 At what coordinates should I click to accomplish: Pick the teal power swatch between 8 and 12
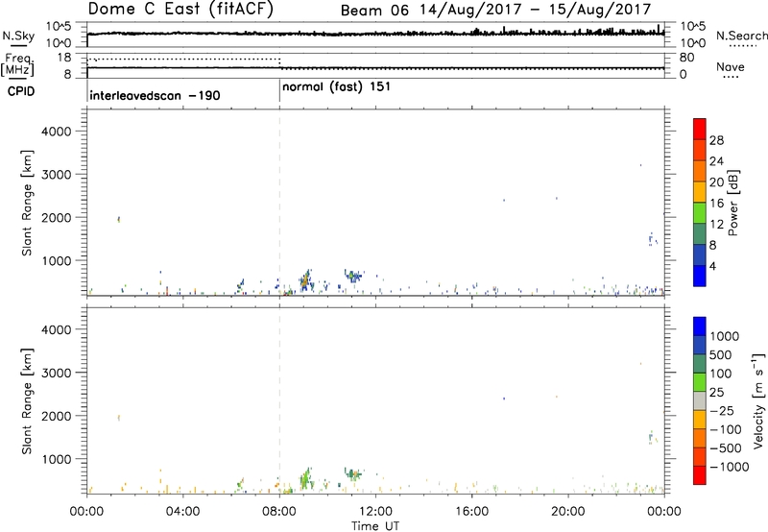700,234
